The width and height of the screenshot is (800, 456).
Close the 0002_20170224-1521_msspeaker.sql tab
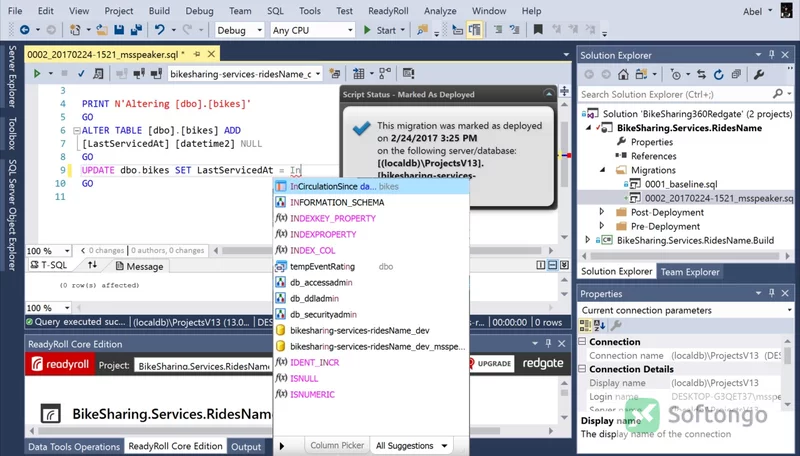click(x=211, y=54)
